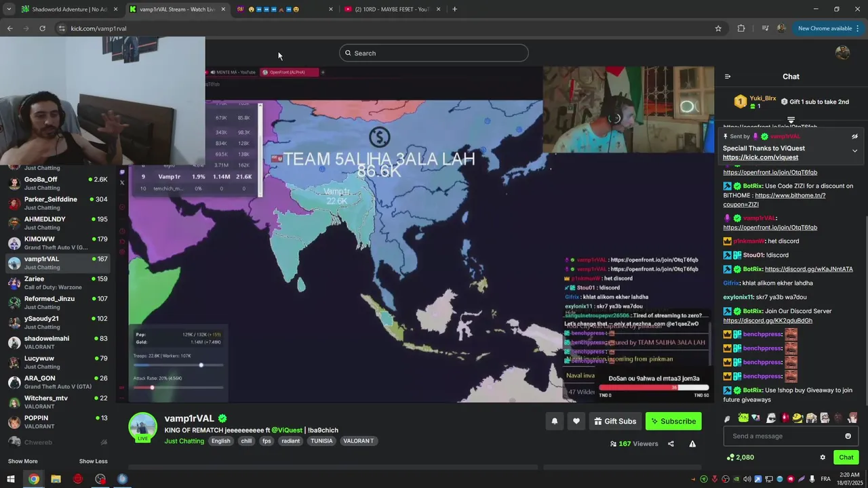
Task: Click the green Chat send button
Action: (x=846, y=457)
